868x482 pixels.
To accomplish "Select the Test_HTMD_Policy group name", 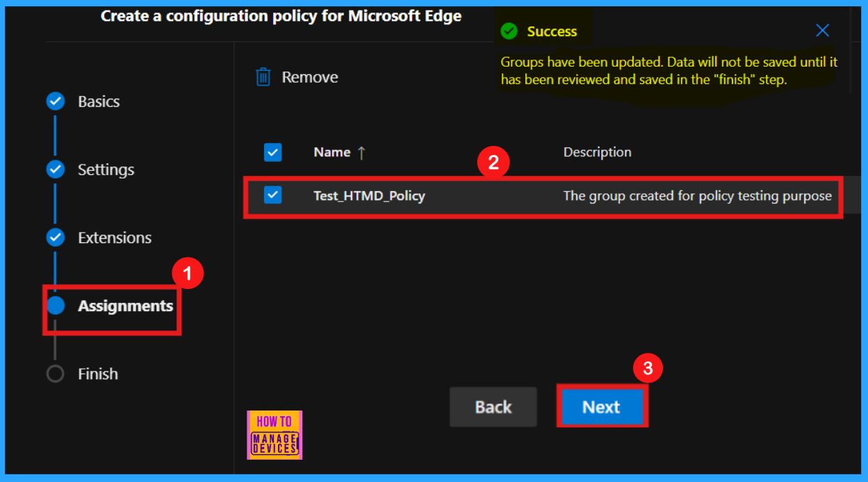I will point(369,196).
